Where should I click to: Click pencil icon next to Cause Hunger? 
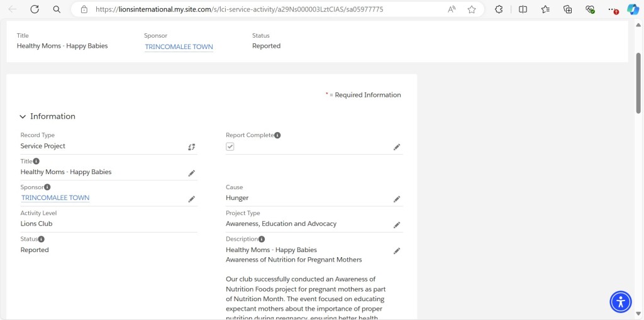click(397, 199)
